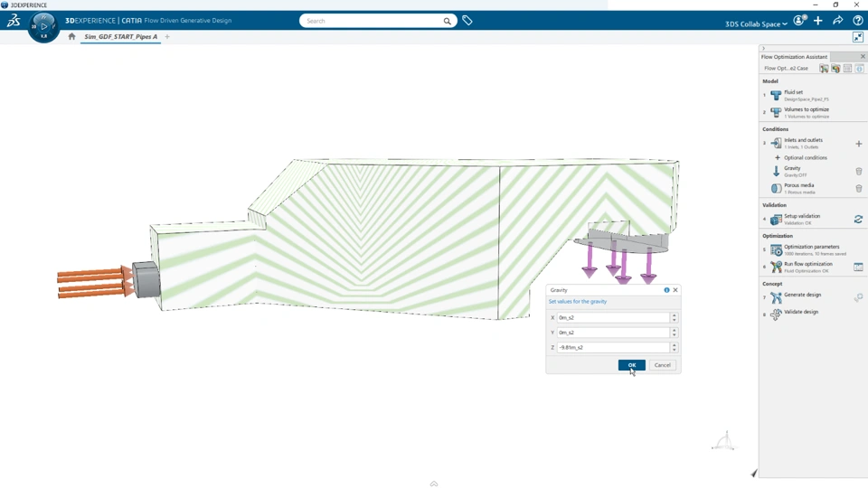The width and height of the screenshot is (868, 488).
Task: Go to the home dashboard icon
Action: [x=71, y=36]
